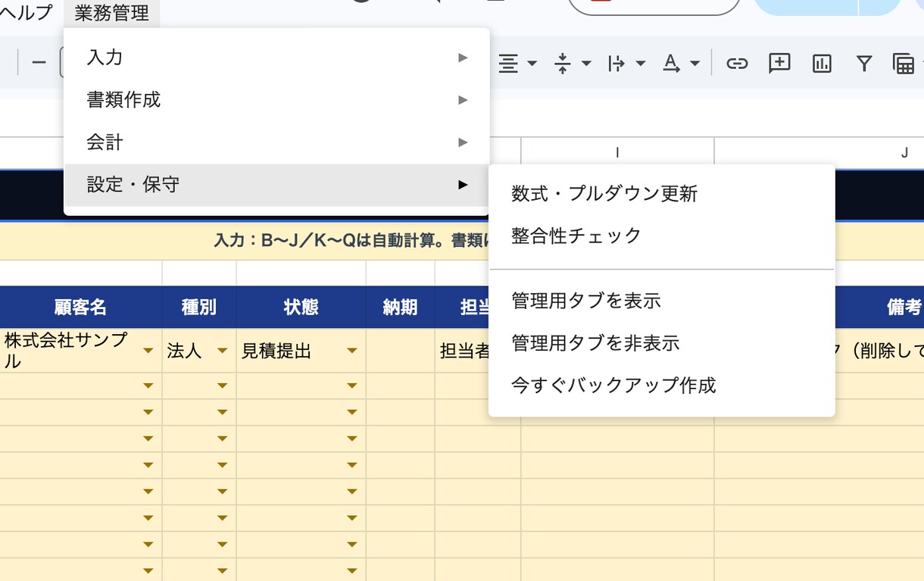
Task: Click the insert link icon
Action: click(x=737, y=64)
